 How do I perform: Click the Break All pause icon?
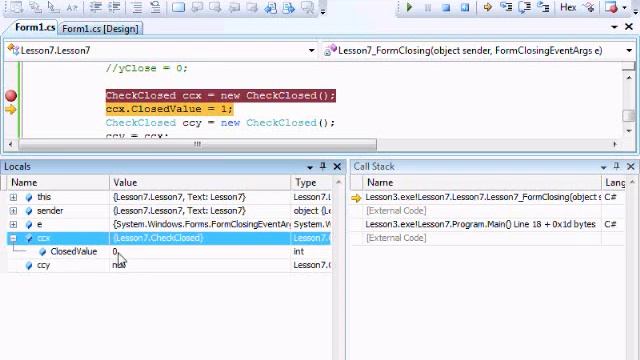[427, 7]
